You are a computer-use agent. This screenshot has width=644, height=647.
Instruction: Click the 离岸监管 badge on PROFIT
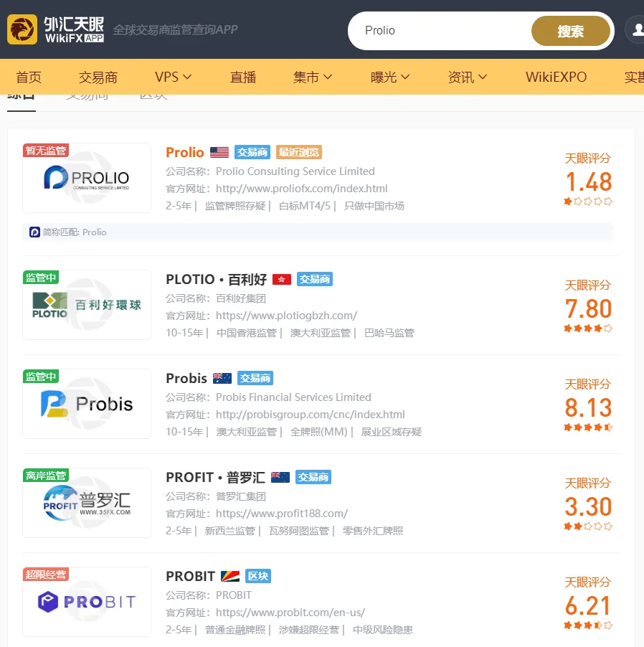[45, 475]
